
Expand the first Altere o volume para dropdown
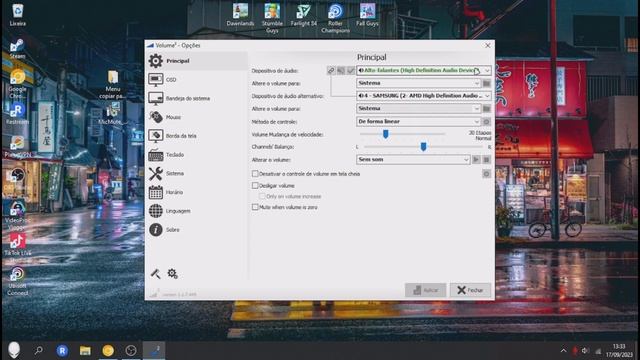[476, 83]
